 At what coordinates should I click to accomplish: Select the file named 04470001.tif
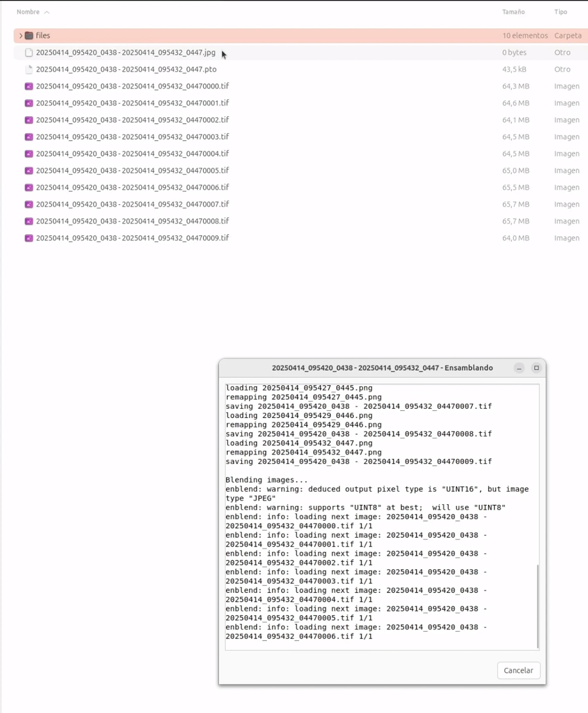[x=132, y=103]
